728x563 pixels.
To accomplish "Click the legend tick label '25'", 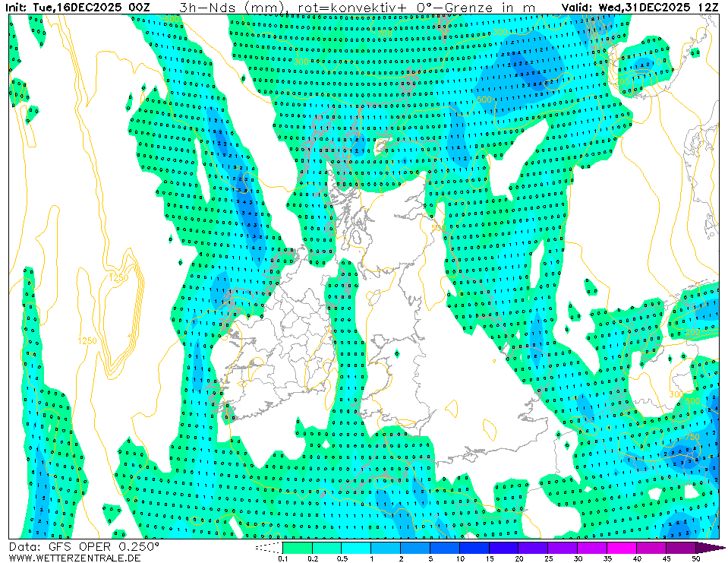I will tap(548, 558).
